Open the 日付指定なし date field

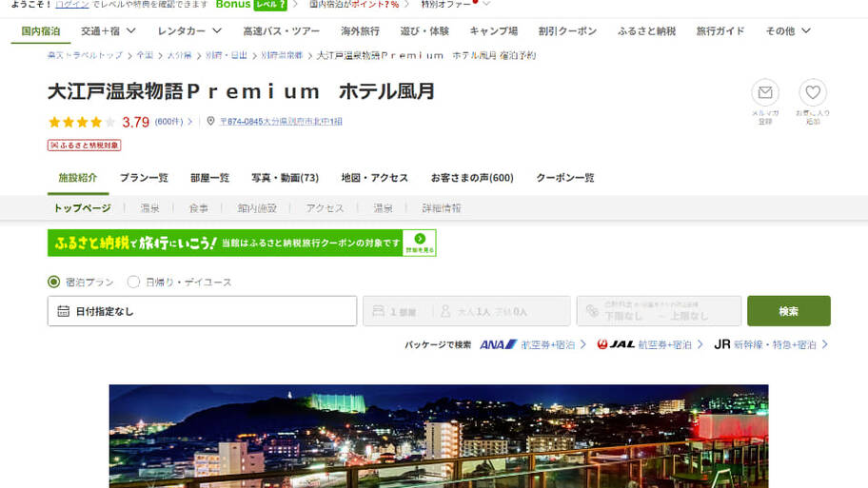tap(202, 311)
